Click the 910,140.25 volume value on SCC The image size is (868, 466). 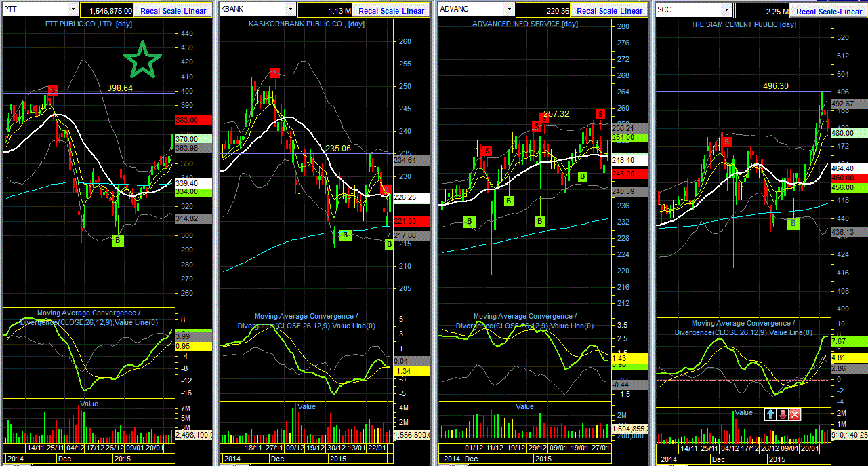pyautogui.click(x=848, y=434)
